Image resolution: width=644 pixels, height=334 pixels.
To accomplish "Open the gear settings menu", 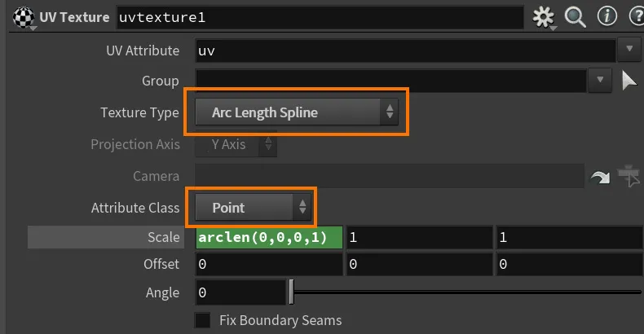I will [544, 18].
